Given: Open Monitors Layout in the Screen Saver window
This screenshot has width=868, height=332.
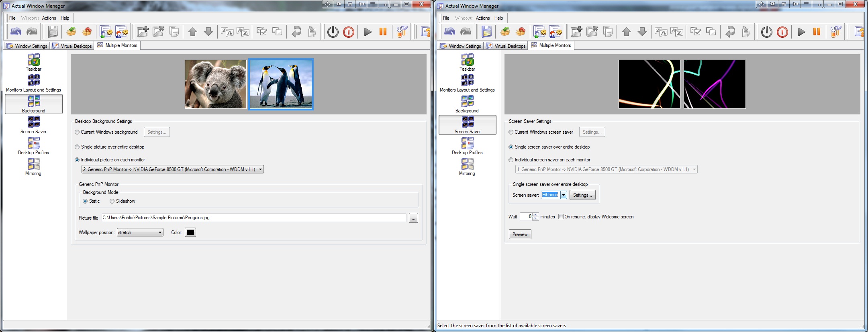Looking at the screenshot, I should (467, 83).
